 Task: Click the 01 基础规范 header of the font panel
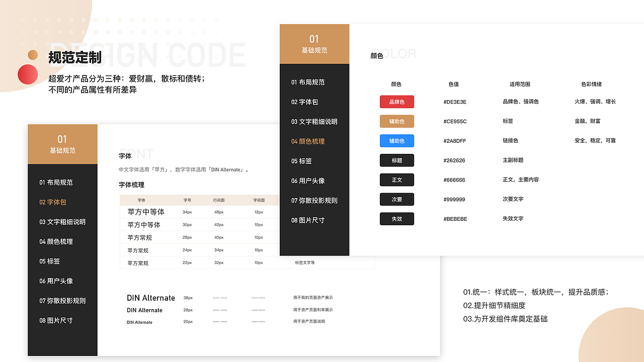point(62,144)
